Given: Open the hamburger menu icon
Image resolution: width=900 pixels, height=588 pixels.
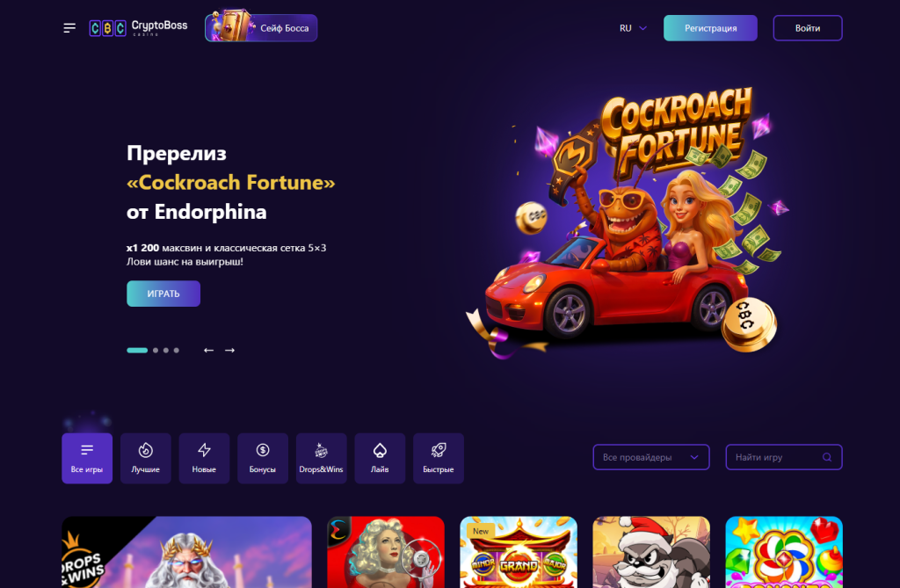Looking at the screenshot, I should coord(69,28).
